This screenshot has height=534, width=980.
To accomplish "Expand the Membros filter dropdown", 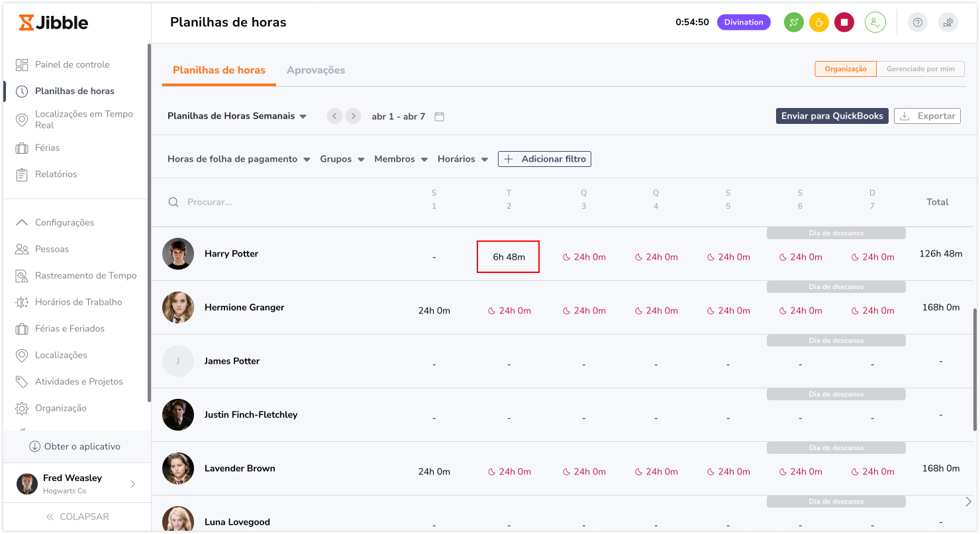I will (x=400, y=159).
